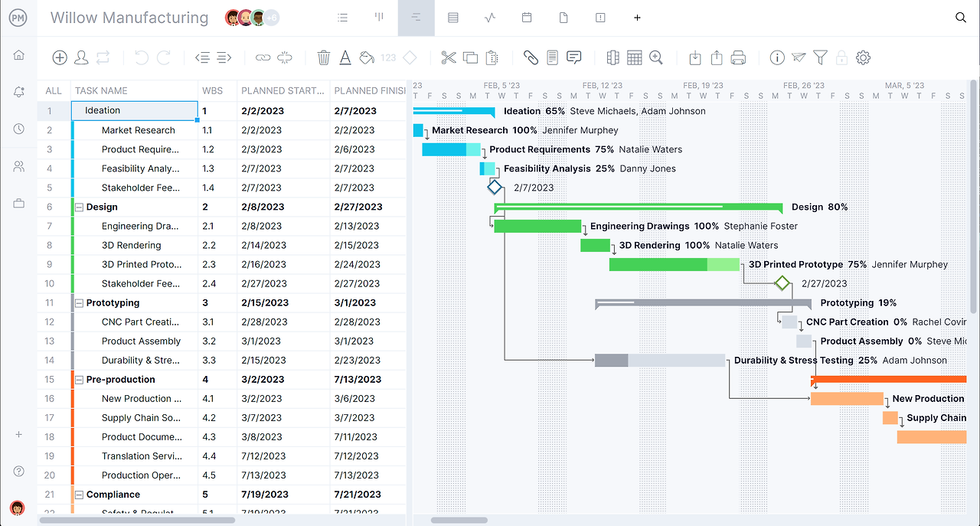Open calendar view tab
The image size is (980, 526).
tap(527, 18)
